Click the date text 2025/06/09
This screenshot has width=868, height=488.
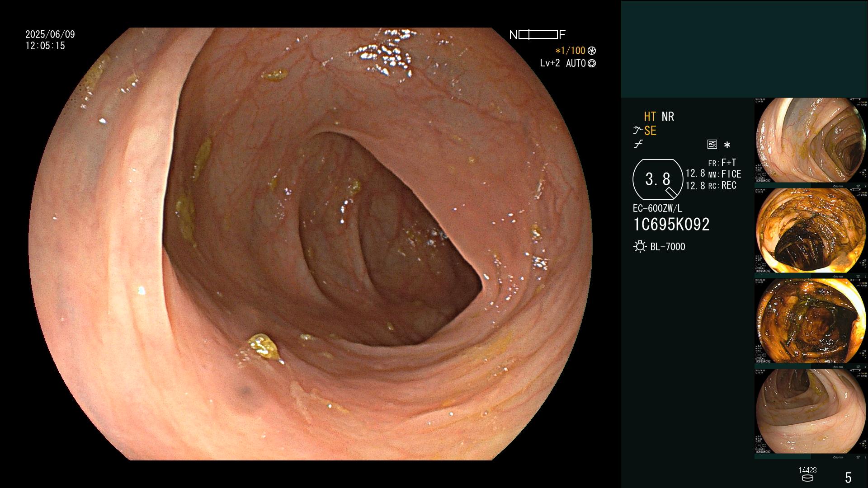click(x=50, y=34)
